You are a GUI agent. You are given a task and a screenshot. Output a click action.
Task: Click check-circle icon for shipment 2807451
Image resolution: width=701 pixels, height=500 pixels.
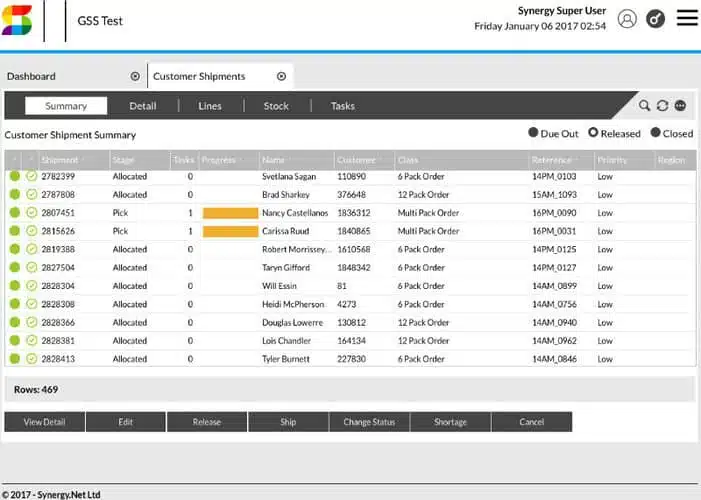click(x=31, y=212)
